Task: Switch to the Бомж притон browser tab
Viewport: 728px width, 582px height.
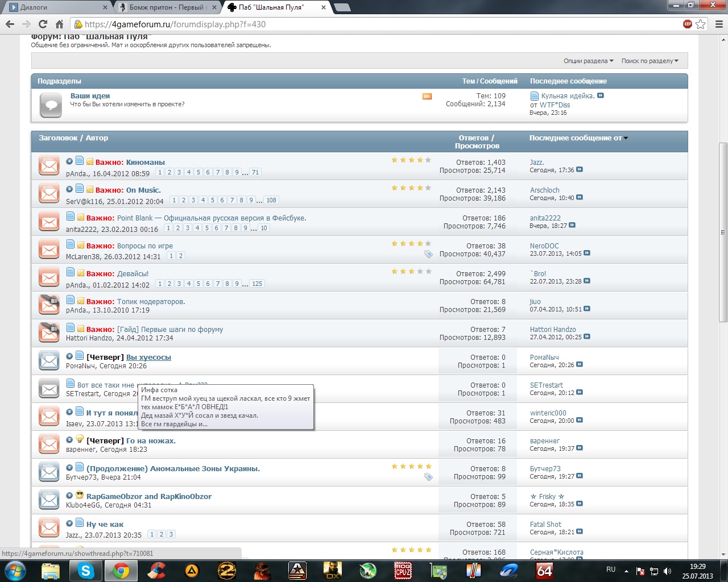Action: point(167,7)
